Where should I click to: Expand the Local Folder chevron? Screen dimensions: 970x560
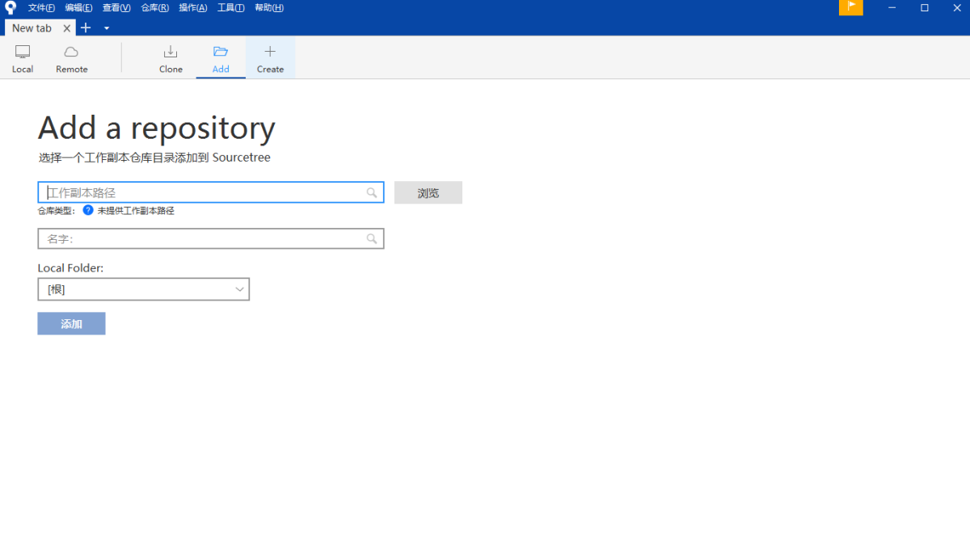[x=239, y=288]
